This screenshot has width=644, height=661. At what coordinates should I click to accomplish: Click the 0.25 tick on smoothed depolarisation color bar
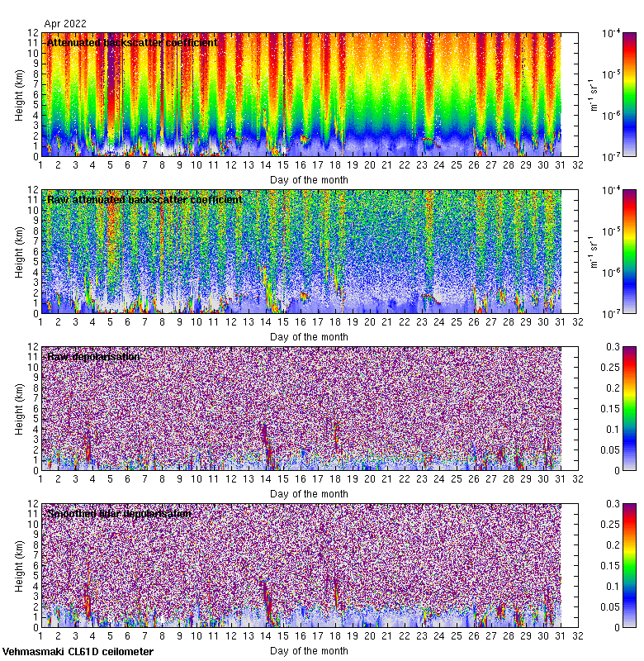click(610, 524)
